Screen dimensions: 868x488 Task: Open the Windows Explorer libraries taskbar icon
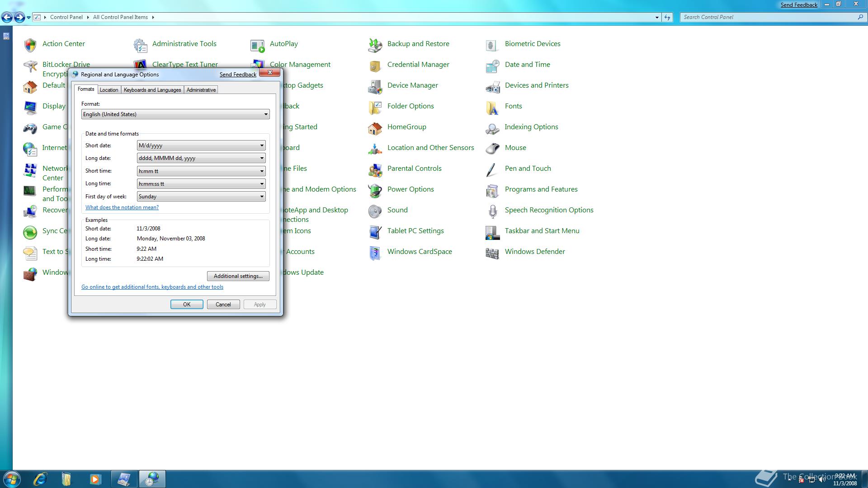tap(67, 479)
